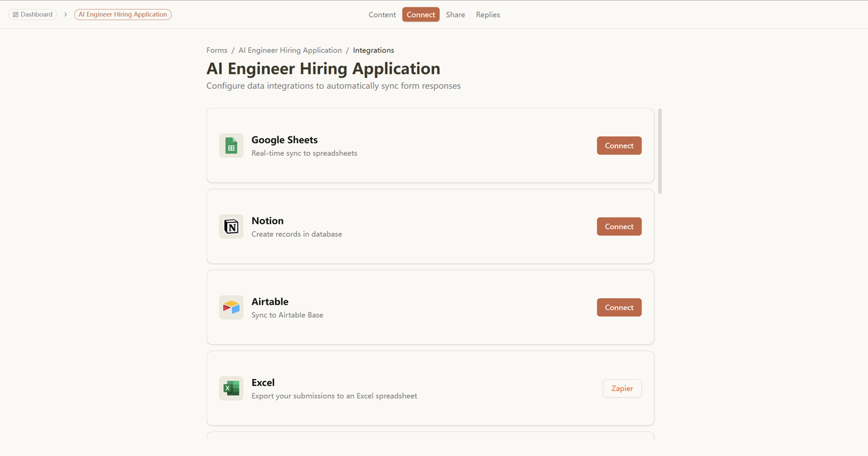Click the Excel card title
Viewport: 868px width, 456px height.
[x=263, y=382]
